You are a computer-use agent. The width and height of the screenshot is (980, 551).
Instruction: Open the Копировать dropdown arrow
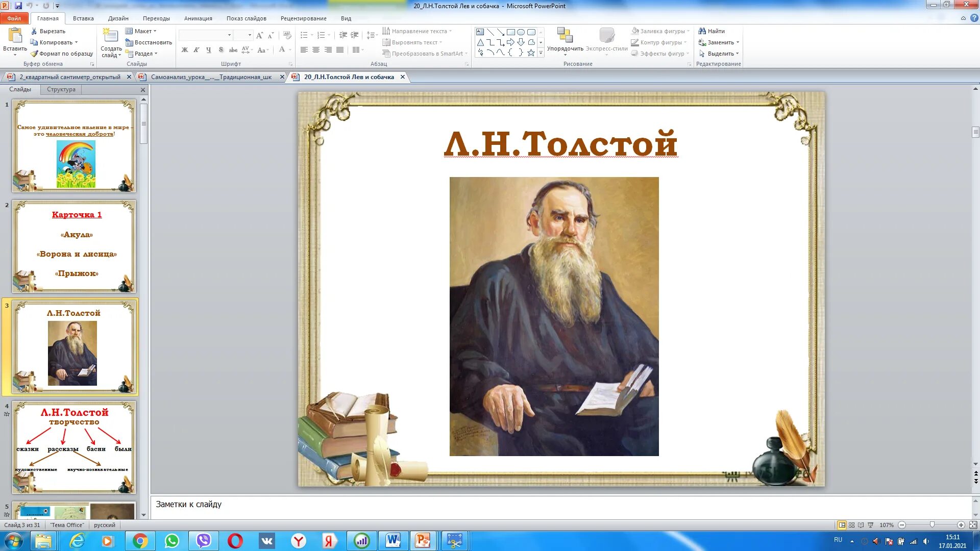point(77,42)
